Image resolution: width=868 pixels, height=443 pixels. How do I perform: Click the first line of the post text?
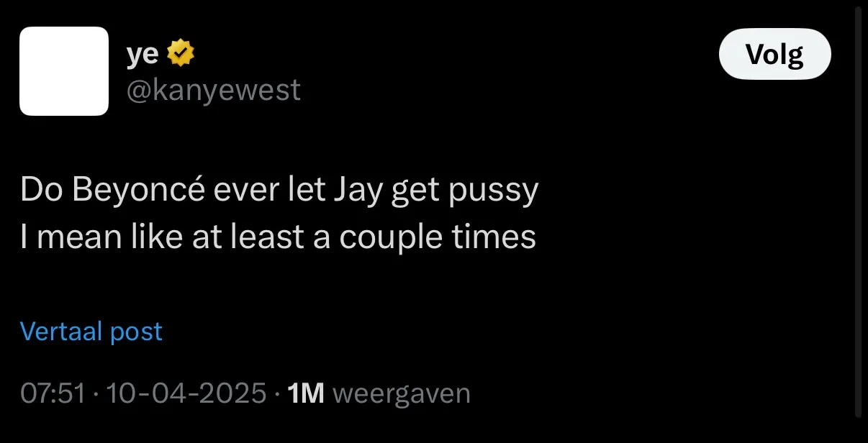(x=279, y=191)
